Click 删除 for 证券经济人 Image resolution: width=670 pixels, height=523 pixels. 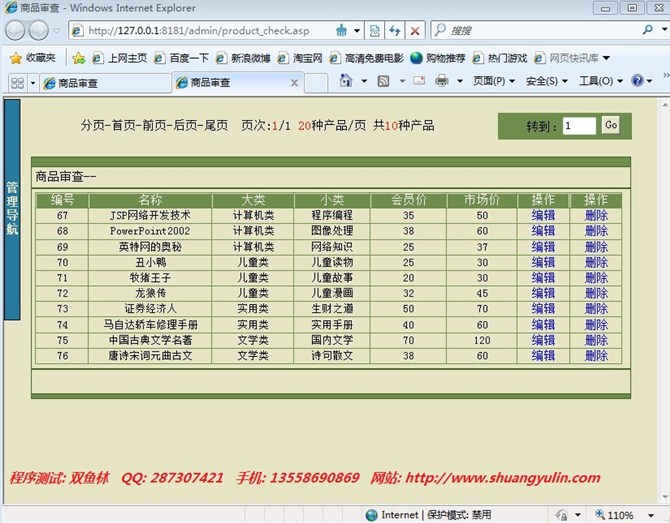(x=596, y=309)
